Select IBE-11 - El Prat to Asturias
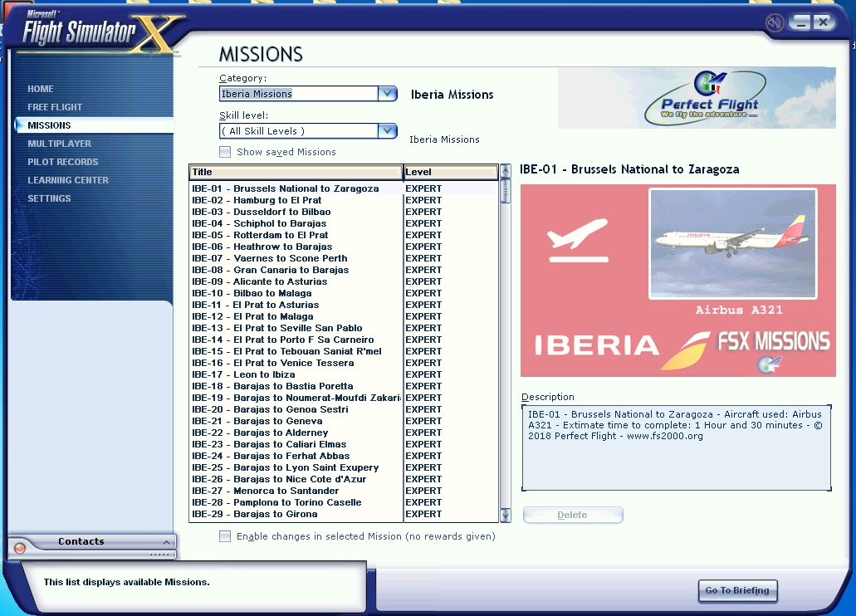 click(x=344, y=305)
